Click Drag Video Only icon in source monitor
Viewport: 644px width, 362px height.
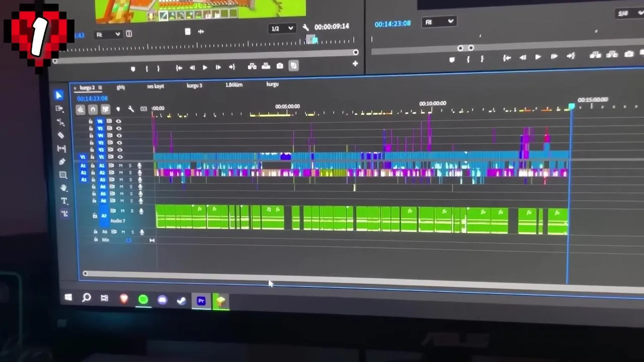point(188,32)
